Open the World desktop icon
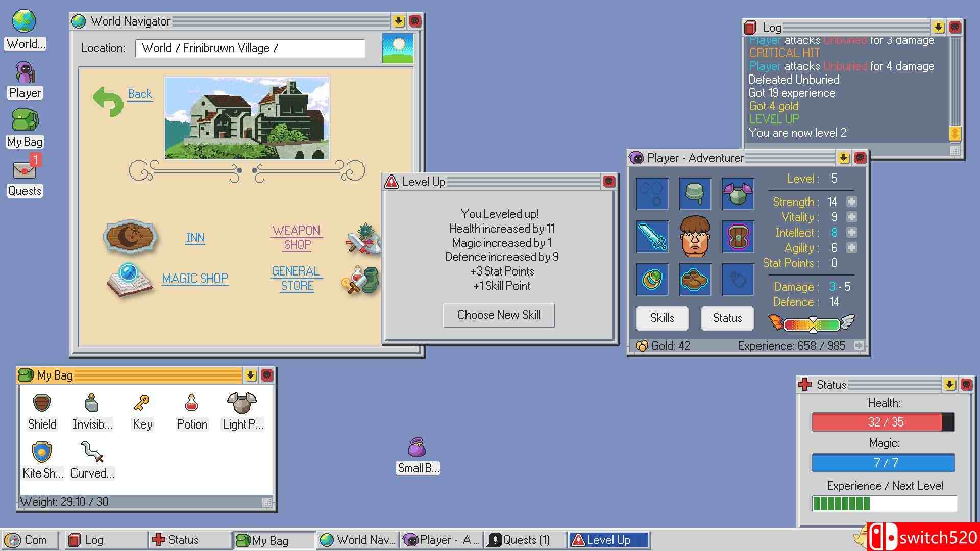Image resolution: width=980 pixels, height=551 pixels. coord(24,22)
